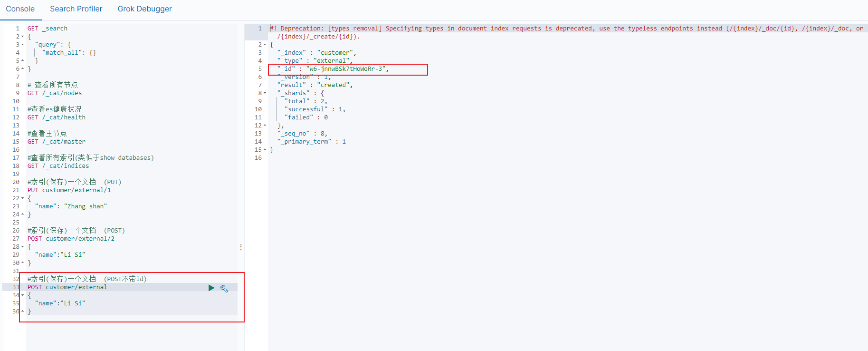Toggle fold arrow at editor line 24

point(22,214)
